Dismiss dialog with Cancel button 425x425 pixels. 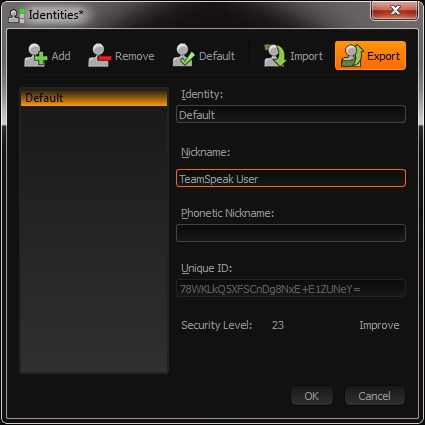pos(375,396)
